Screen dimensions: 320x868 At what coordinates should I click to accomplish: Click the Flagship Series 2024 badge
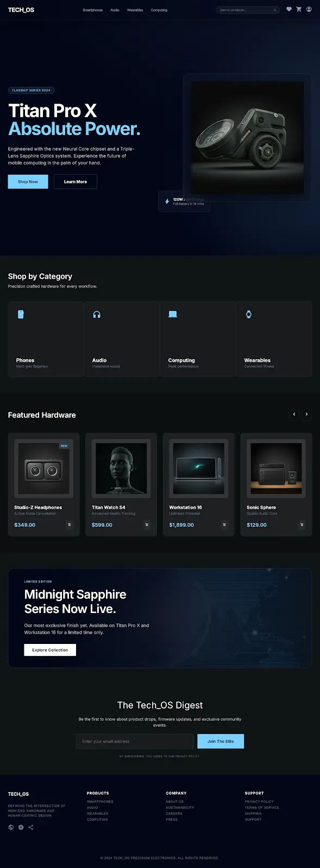point(32,91)
